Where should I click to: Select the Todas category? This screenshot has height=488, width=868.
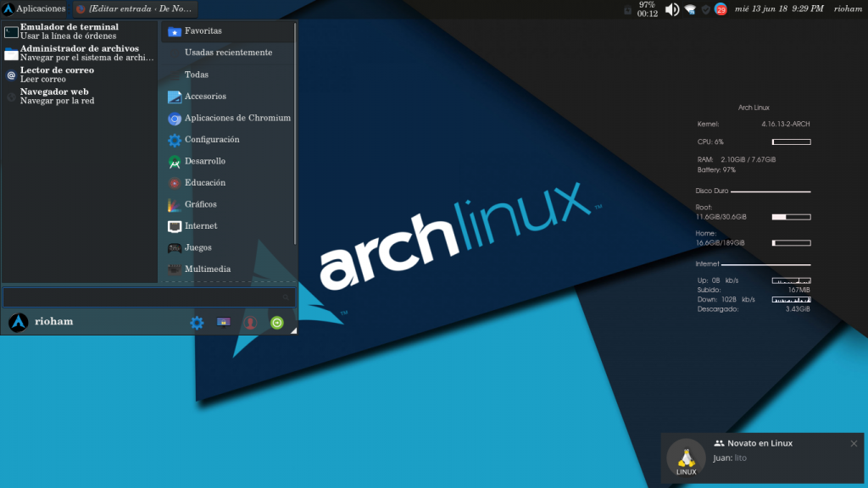click(227, 75)
